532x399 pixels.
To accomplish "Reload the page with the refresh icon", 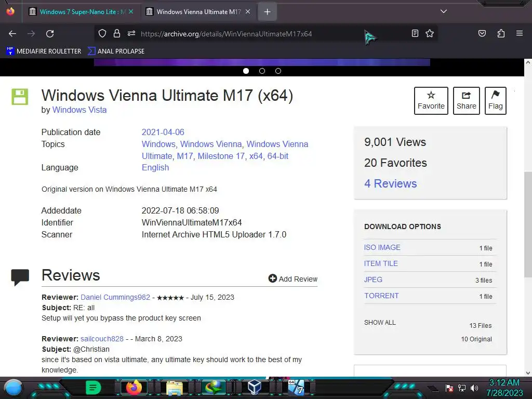I will click(x=50, y=34).
